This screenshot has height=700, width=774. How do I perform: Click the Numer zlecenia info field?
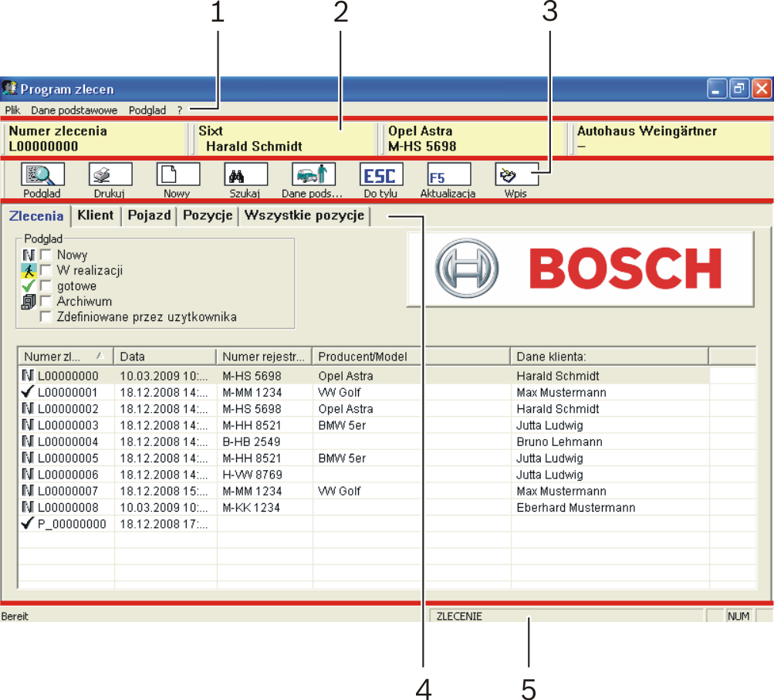[x=95, y=139]
